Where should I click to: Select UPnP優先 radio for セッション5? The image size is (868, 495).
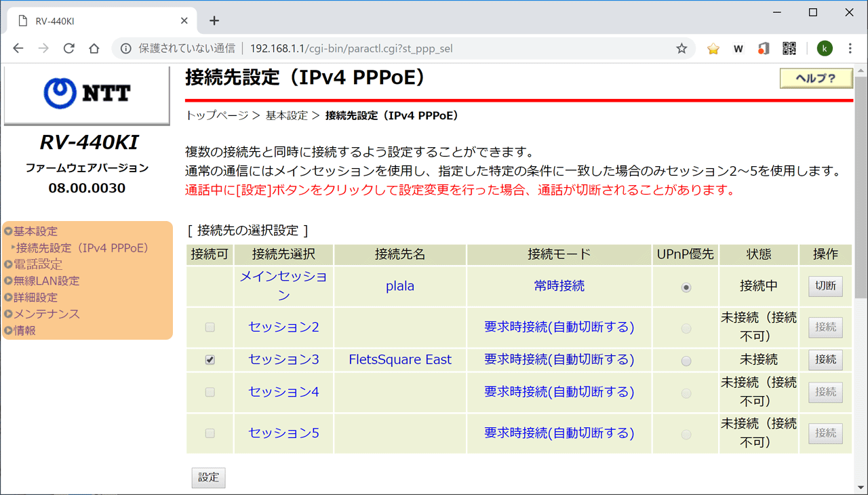(686, 434)
